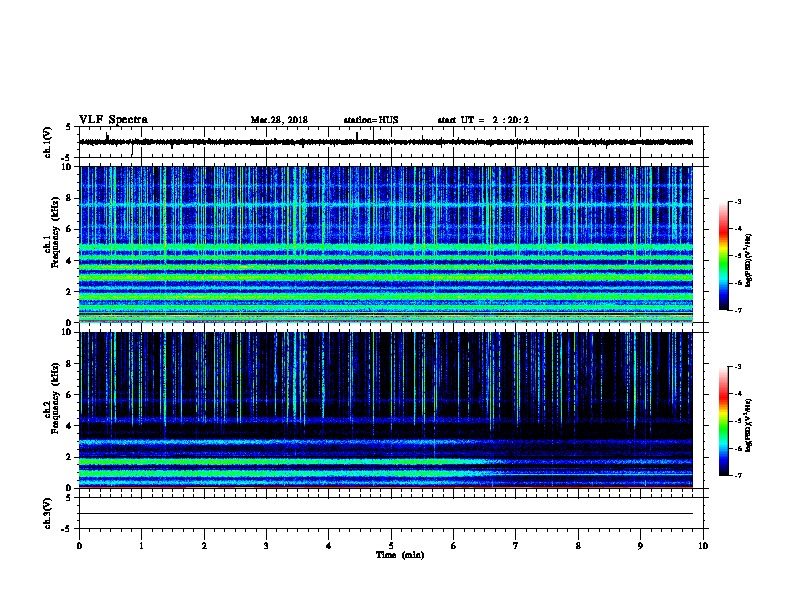Select the ch.1 voltage waveform trace
Viewport: 792px width, 612px height.
coord(386,142)
